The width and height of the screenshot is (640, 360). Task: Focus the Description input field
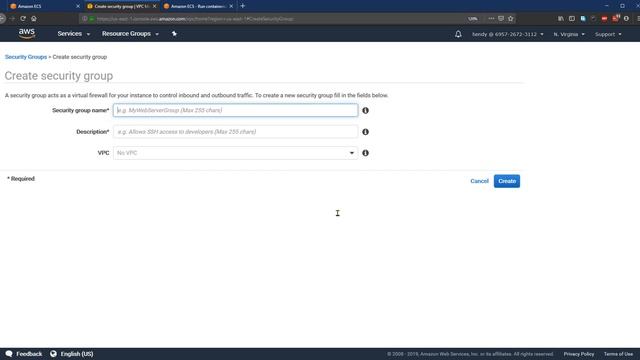pyautogui.click(x=236, y=132)
